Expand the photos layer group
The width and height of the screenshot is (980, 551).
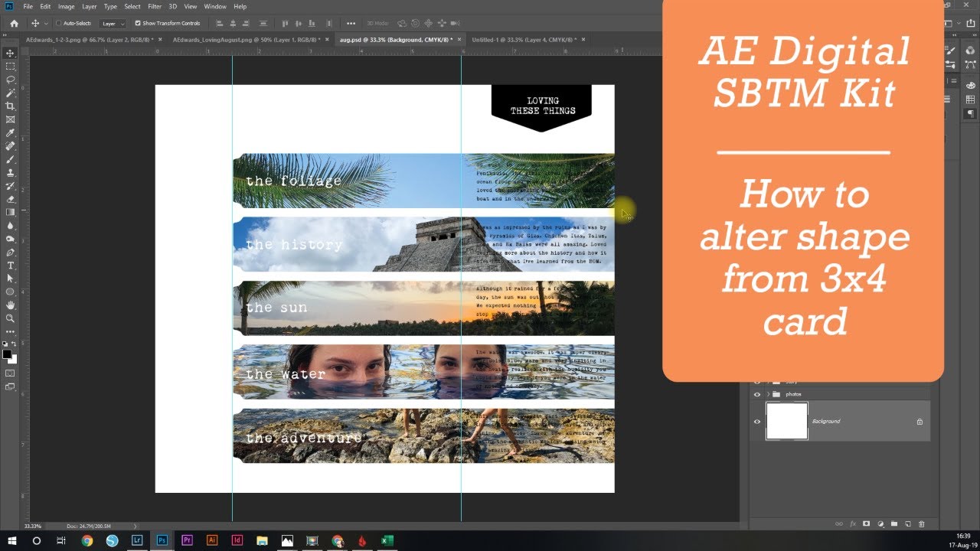coord(768,394)
